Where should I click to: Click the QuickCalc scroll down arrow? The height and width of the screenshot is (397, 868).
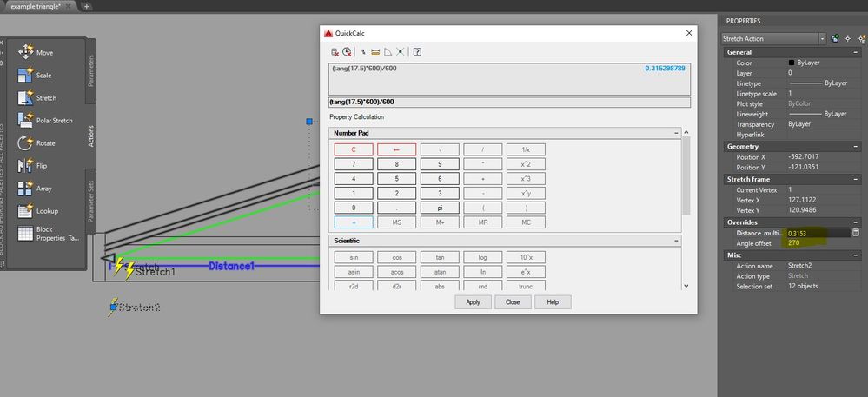pos(686,287)
